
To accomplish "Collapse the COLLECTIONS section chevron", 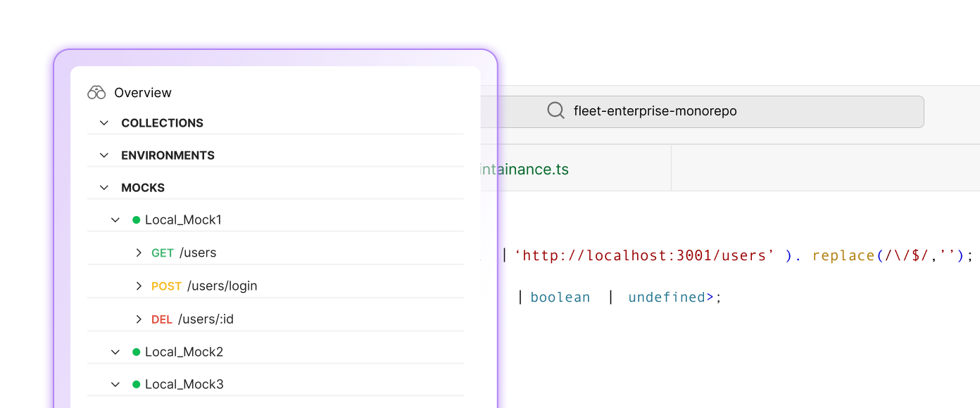I will [x=104, y=123].
